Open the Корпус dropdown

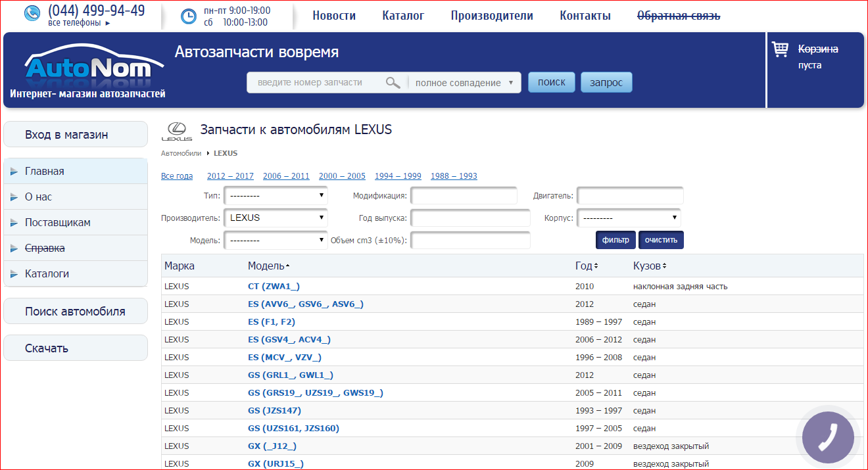[629, 218]
